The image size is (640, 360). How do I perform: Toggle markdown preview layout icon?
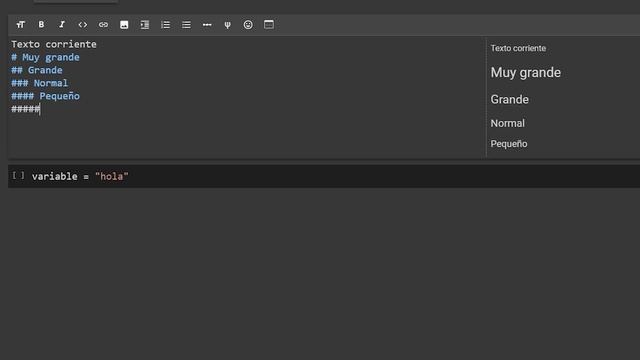269,24
